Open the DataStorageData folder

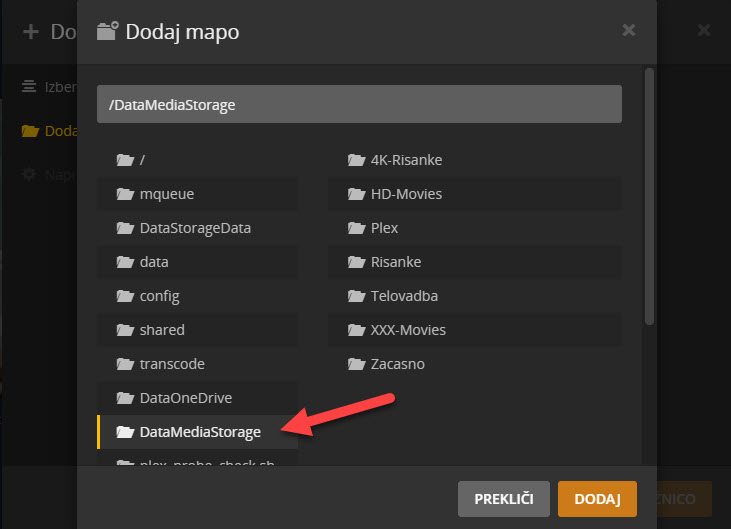pyautogui.click(x=195, y=228)
